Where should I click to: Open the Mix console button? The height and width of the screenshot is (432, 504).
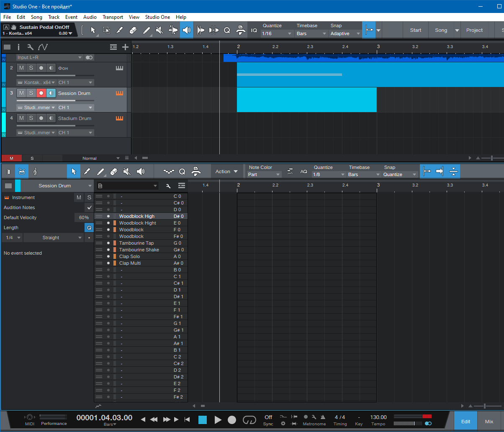(489, 422)
